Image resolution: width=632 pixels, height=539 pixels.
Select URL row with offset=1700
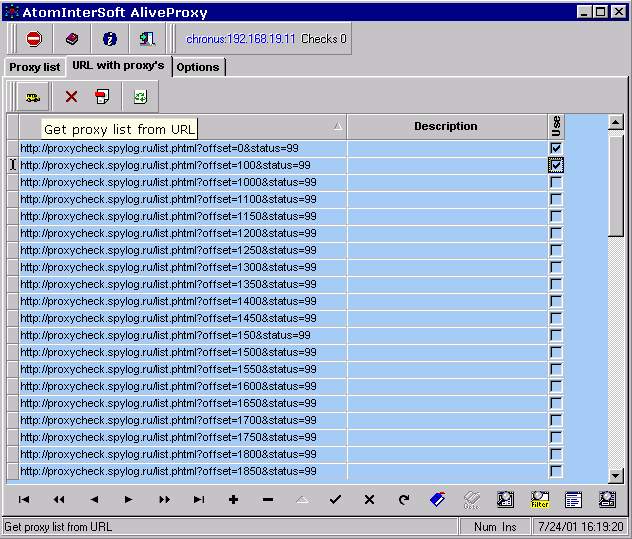pyautogui.click(x=183, y=420)
